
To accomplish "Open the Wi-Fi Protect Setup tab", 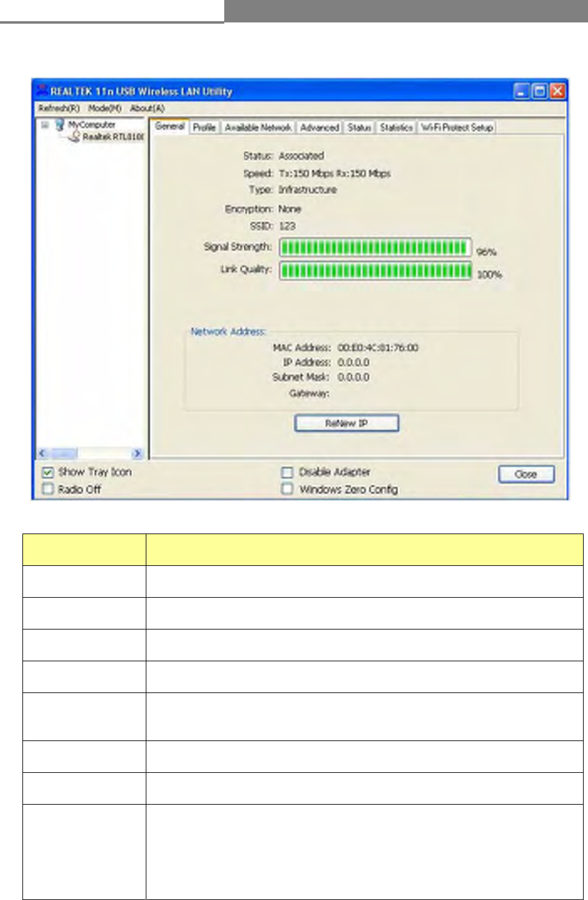I will click(x=457, y=127).
